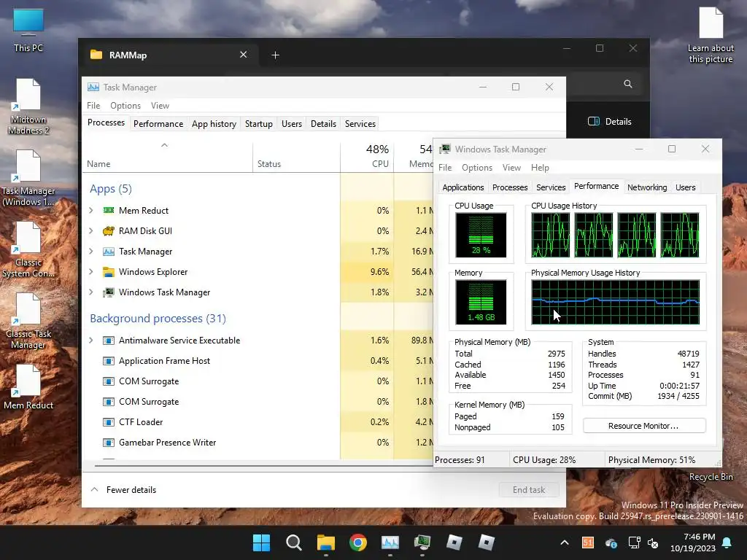Viewport: 747px width, 560px height.
Task: Open notification bell in the system tray
Action: [x=727, y=542]
